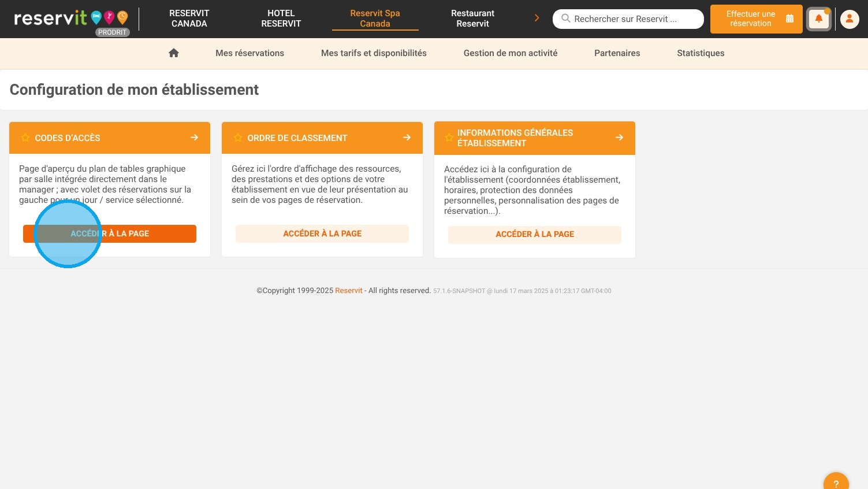Click the arrow on Ordre de classement header
868x489 pixels.
tap(407, 138)
